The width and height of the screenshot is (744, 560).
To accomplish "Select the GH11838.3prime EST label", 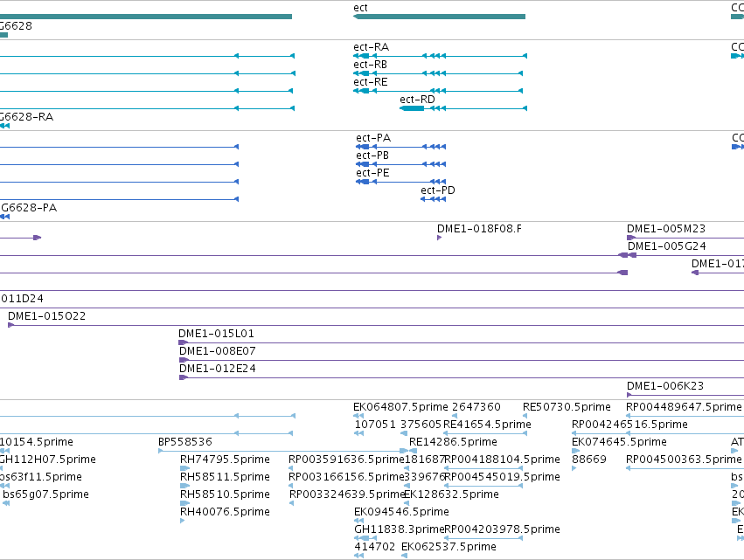I will [399, 530].
